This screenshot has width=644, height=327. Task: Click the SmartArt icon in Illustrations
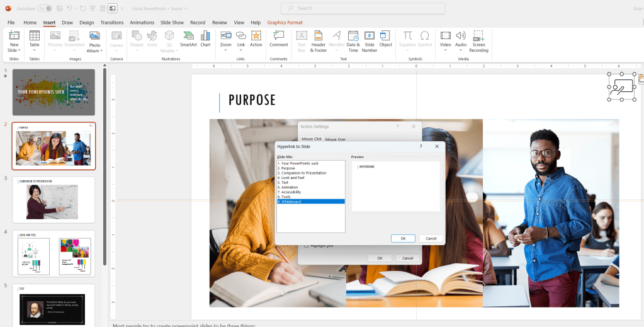coord(188,39)
